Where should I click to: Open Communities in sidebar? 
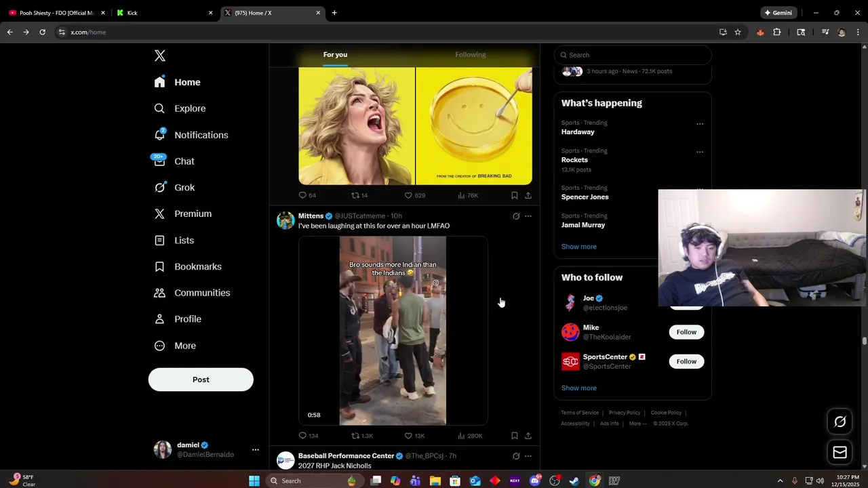point(192,293)
